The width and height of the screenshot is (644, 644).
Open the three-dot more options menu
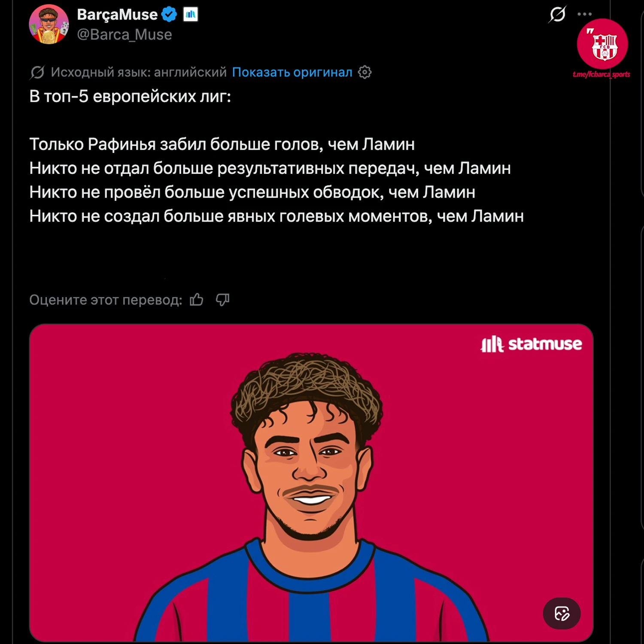(x=584, y=14)
